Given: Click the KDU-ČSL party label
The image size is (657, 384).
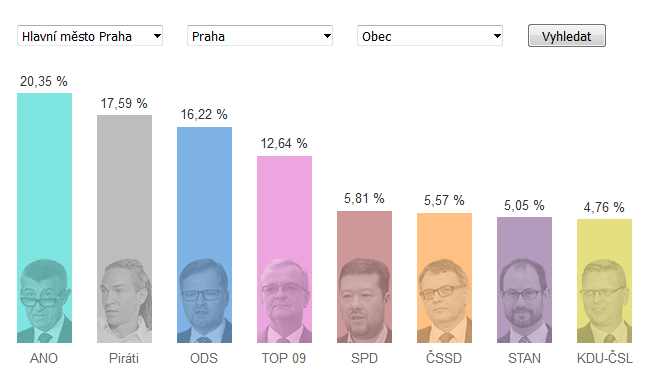Looking at the screenshot, I should pos(605,358).
